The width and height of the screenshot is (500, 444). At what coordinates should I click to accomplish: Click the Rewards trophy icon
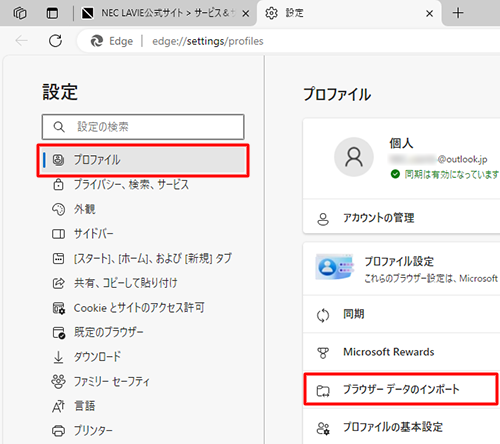click(x=323, y=353)
